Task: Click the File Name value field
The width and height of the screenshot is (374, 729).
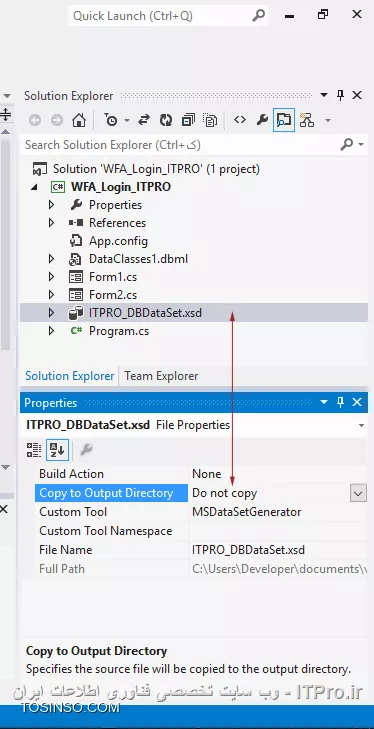Action: (x=278, y=550)
